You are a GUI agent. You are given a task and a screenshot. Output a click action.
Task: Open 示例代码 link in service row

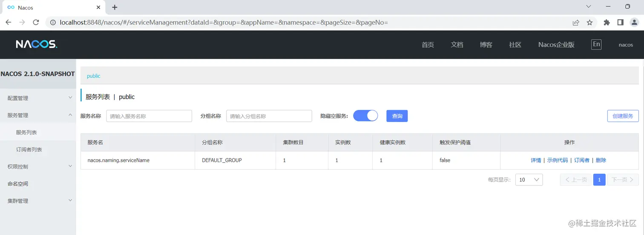point(558,160)
